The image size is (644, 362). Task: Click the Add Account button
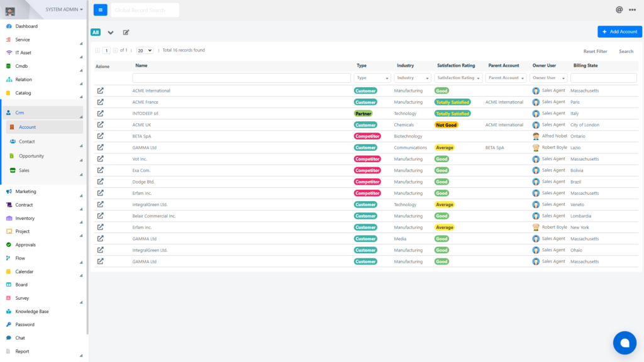click(x=619, y=31)
